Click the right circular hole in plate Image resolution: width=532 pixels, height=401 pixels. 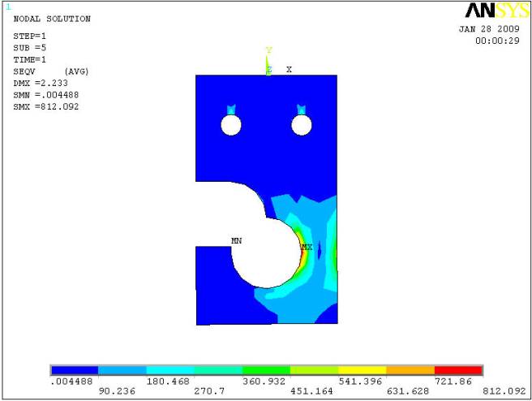[302, 125]
